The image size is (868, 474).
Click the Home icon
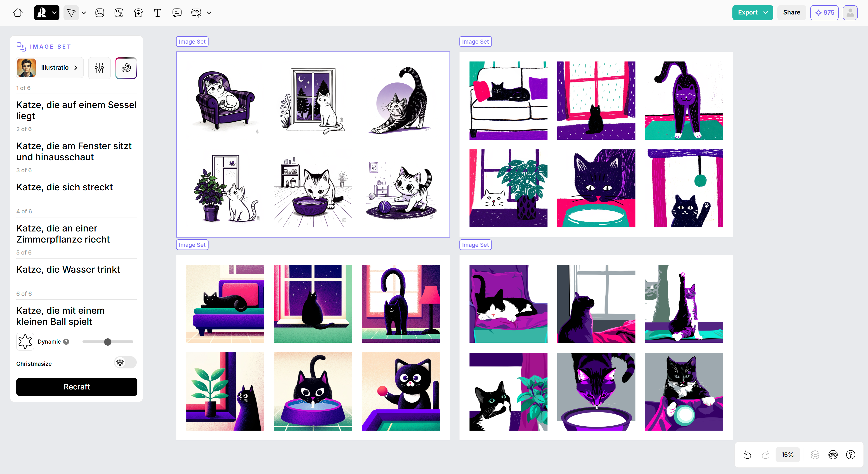(18, 13)
